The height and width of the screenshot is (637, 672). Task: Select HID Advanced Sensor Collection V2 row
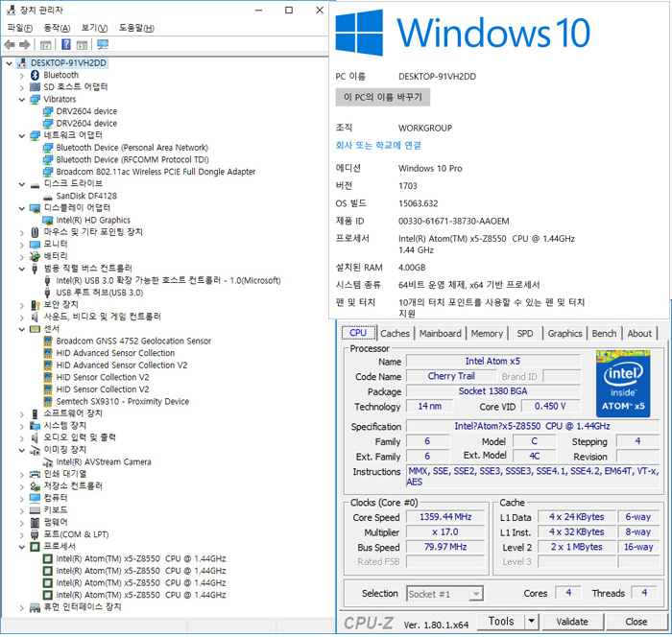[x=122, y=366]
